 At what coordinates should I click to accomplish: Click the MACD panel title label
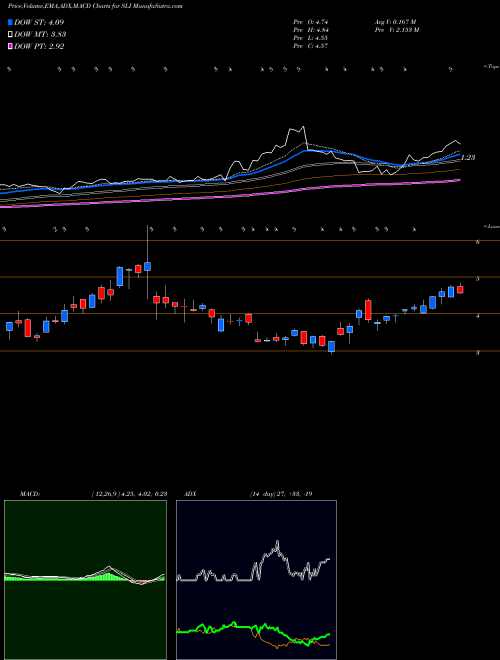[29, 494]
